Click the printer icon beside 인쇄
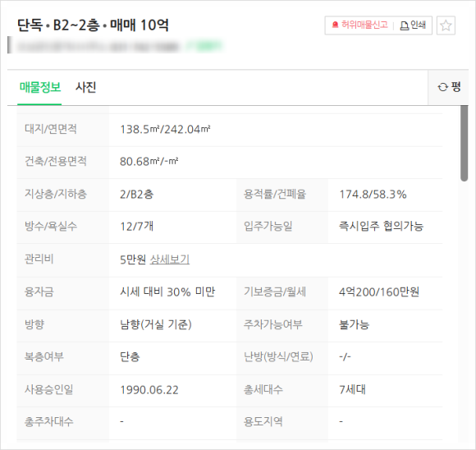The width and height of the screenshot is (476, 450). (x=404, y=25)
